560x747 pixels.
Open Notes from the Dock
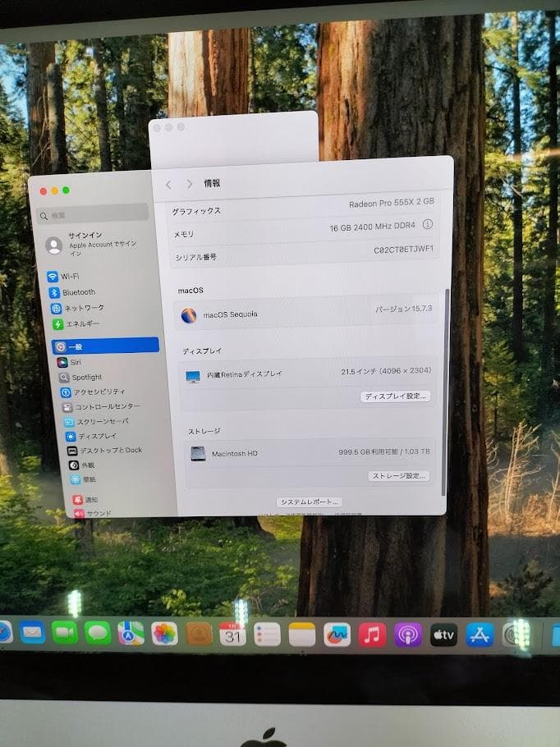click(301, 635)
